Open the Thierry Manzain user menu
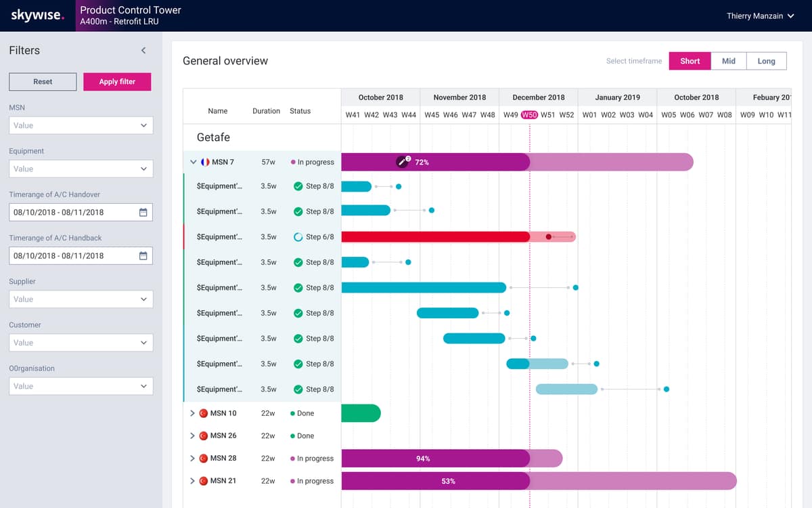812x508 pixels. pyautogui.click(x=760, y=16)
